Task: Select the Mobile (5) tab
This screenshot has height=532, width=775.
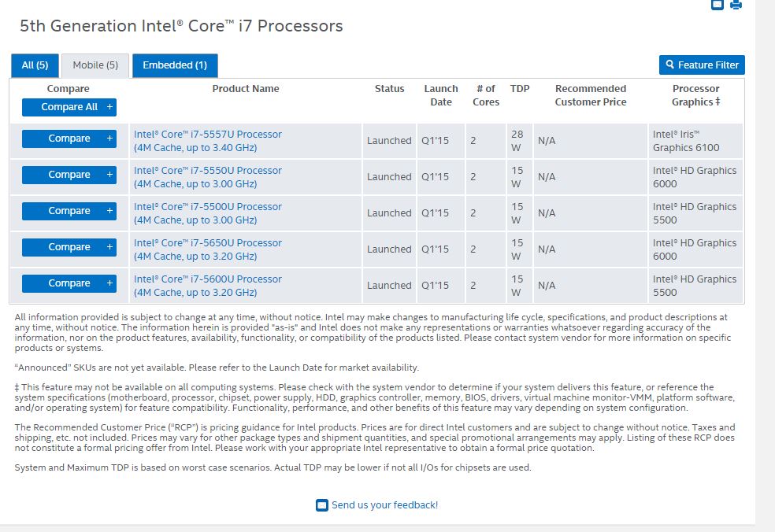Action: pos(95,65)
